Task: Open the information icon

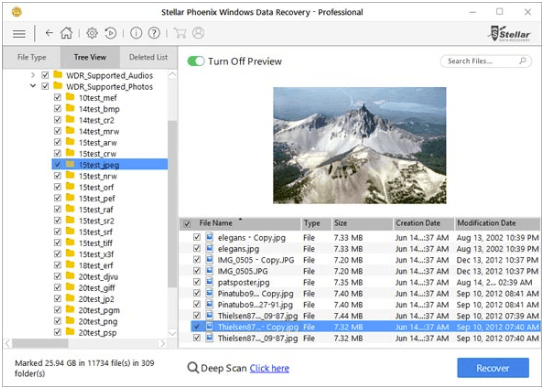Action: [x=136, y=33]
